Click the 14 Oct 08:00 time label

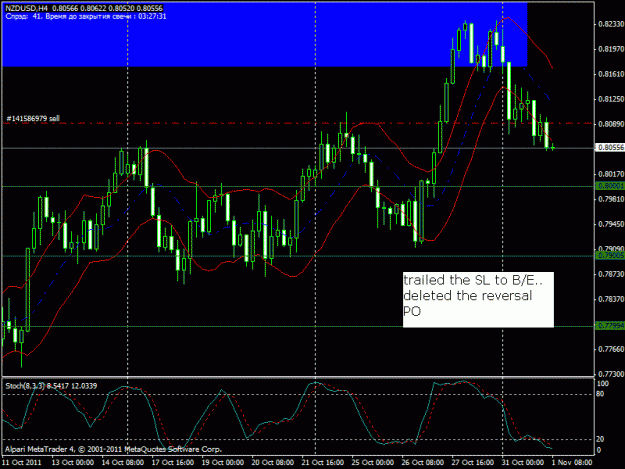123,462
